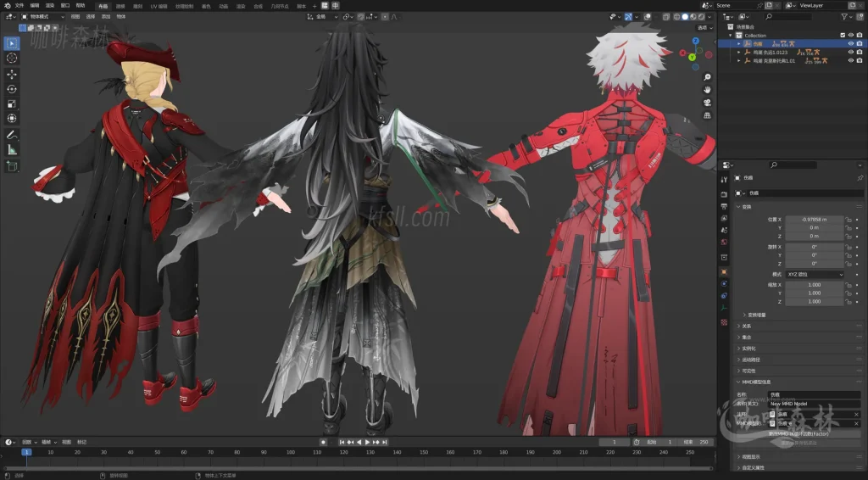Open the object interaction mode dropdown

point(42,17)
